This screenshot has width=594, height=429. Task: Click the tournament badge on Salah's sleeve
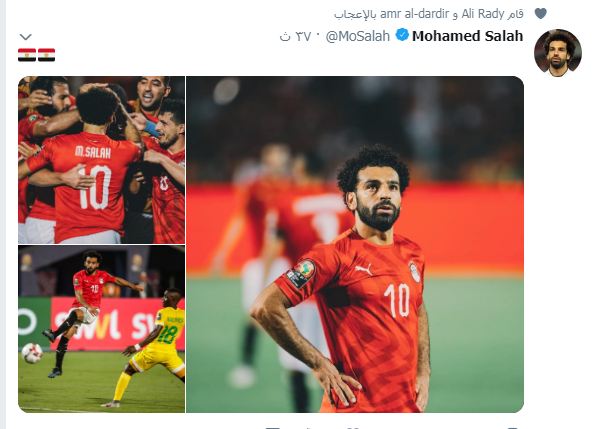[300, 273]
